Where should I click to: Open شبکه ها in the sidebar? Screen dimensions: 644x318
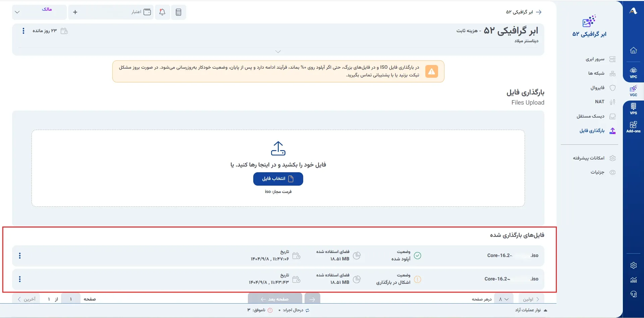602,73
